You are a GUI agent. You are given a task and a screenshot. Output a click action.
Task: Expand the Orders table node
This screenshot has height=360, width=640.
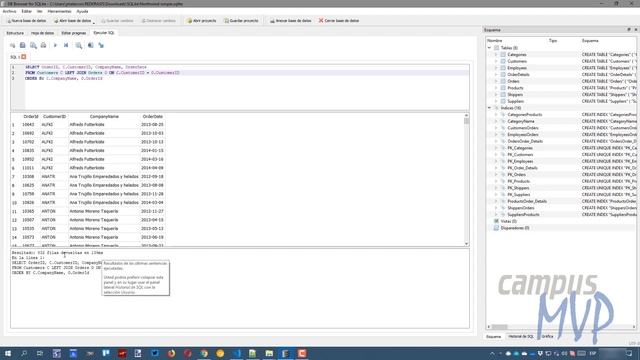(x=496, y=81)
